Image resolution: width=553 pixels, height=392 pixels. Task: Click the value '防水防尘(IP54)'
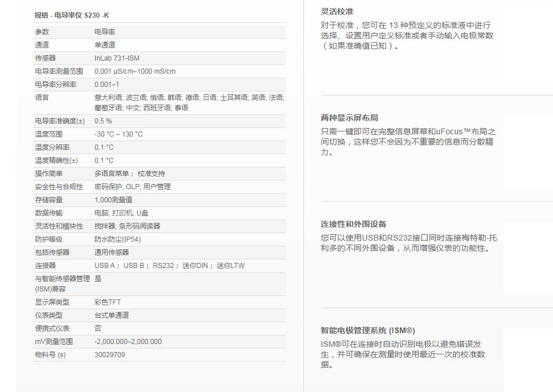pos(118,239)
